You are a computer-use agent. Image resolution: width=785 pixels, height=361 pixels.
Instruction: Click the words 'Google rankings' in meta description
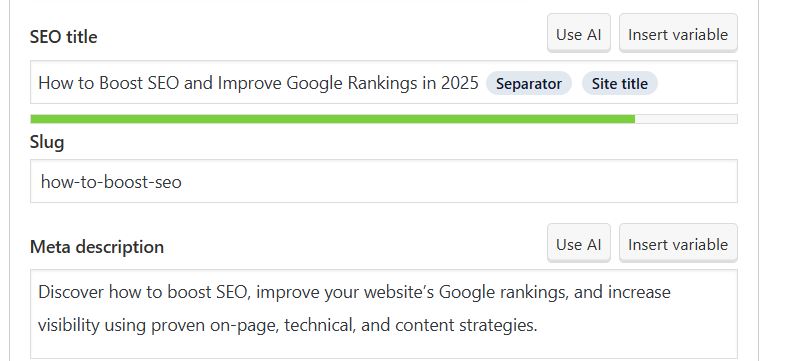pos(504,292)
